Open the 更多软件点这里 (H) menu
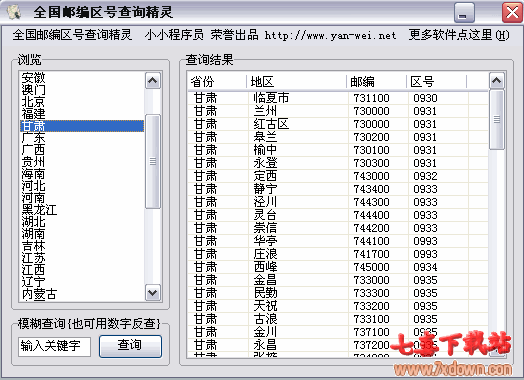 (x=459, y=35)
